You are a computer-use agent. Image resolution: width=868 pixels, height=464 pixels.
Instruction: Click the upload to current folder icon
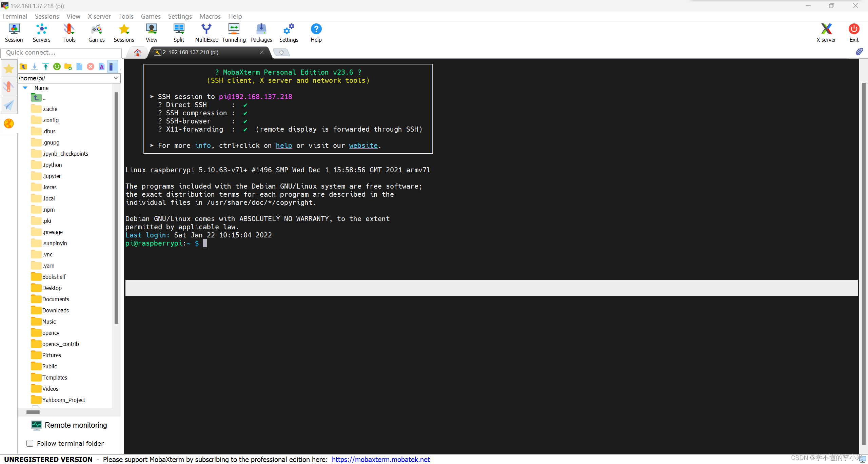(46, 67)
